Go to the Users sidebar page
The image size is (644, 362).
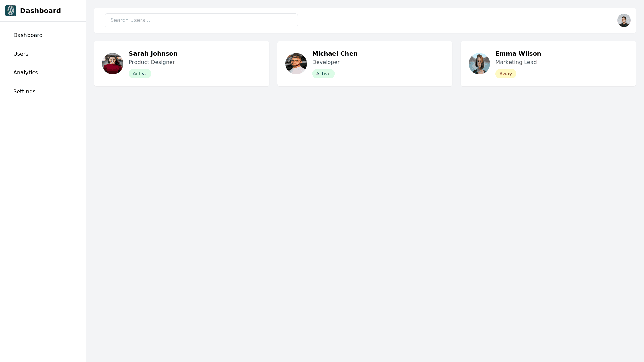21,54
